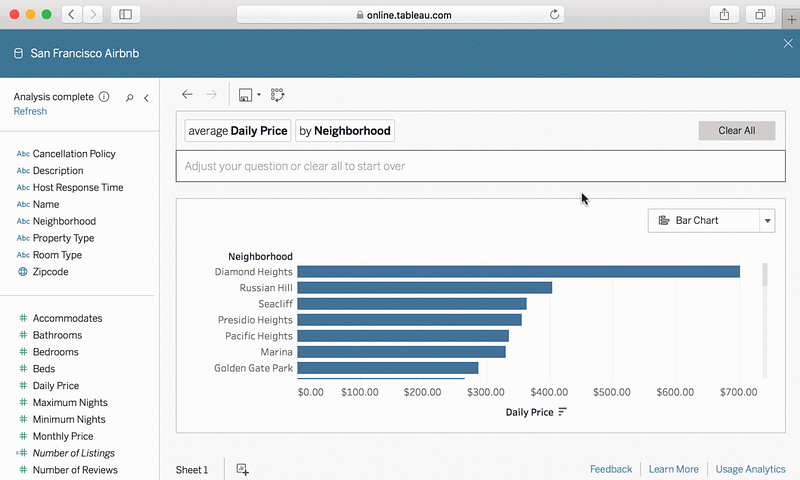Viewport: 800px width, 480px height.
Task: Open the Bar Chart type dropdown
Action: click(x=767, y=220)
